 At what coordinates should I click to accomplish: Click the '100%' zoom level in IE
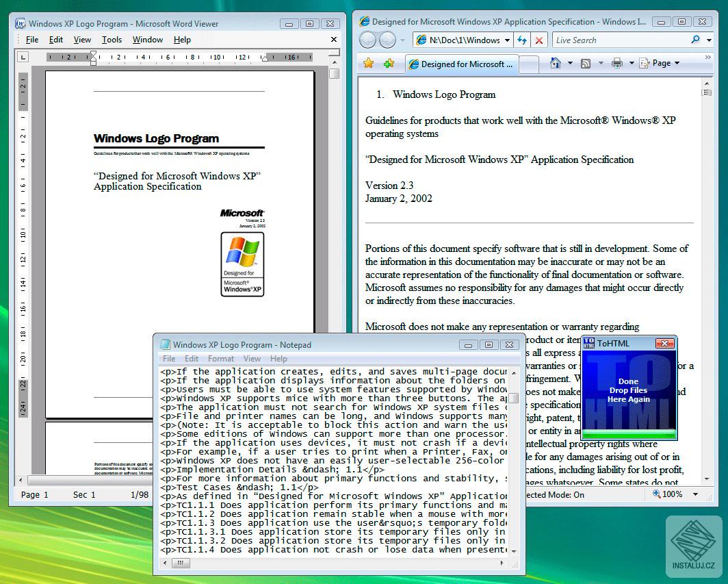[x=673, y=494]
